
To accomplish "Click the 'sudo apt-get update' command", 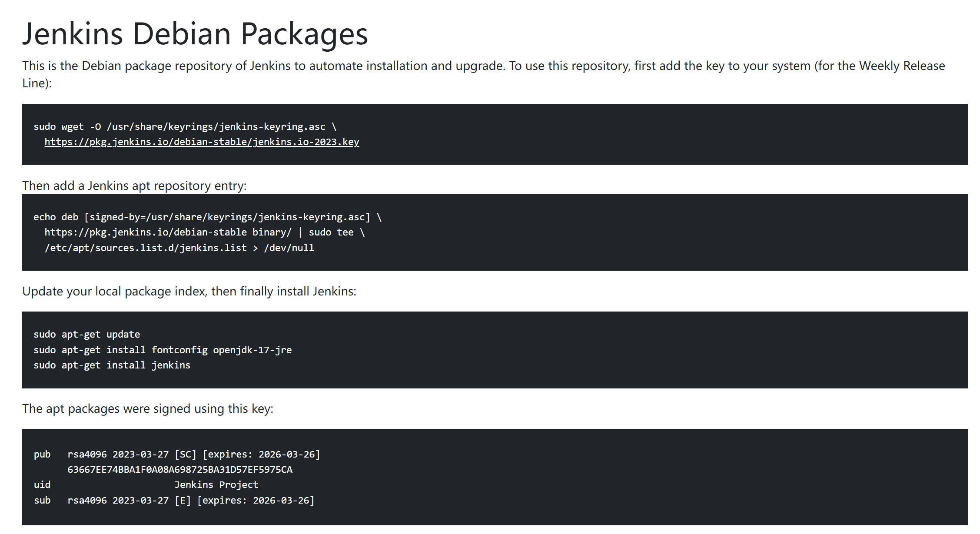I will 87,335.
